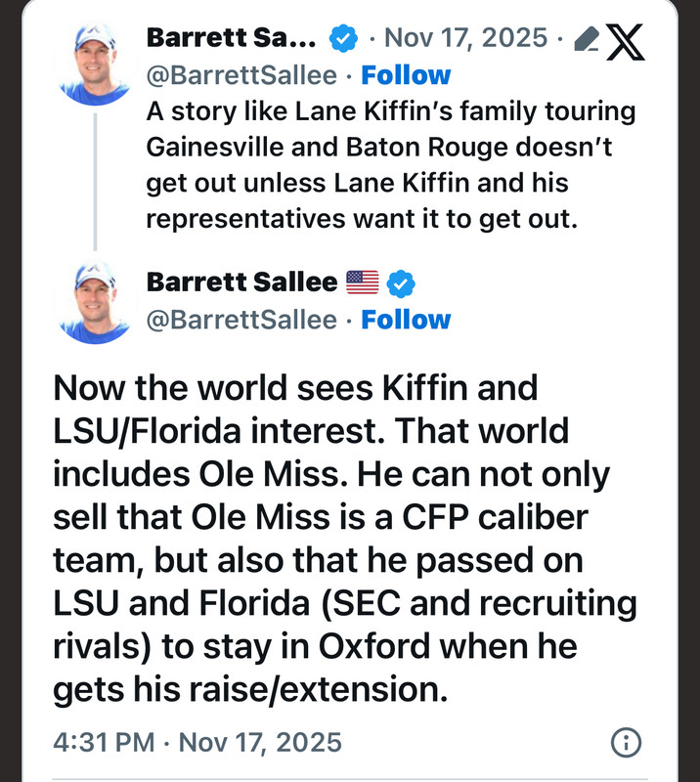Click the US flag emoji after Barrett Sallee

click(362, 283)
